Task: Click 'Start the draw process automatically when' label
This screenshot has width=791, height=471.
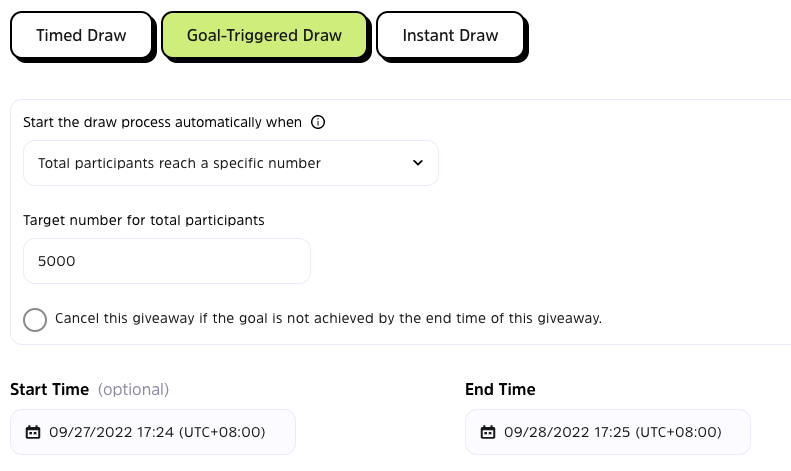Action: 162,123
